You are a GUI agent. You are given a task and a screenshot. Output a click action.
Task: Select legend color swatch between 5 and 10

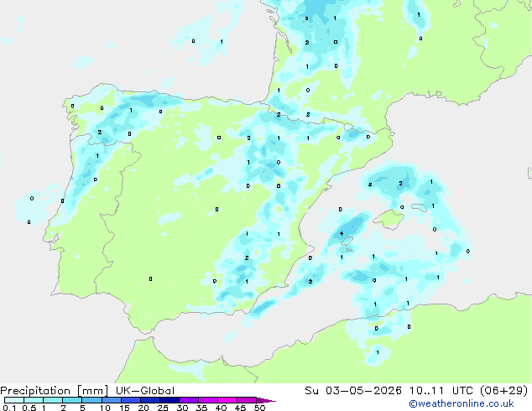[91, 400]
